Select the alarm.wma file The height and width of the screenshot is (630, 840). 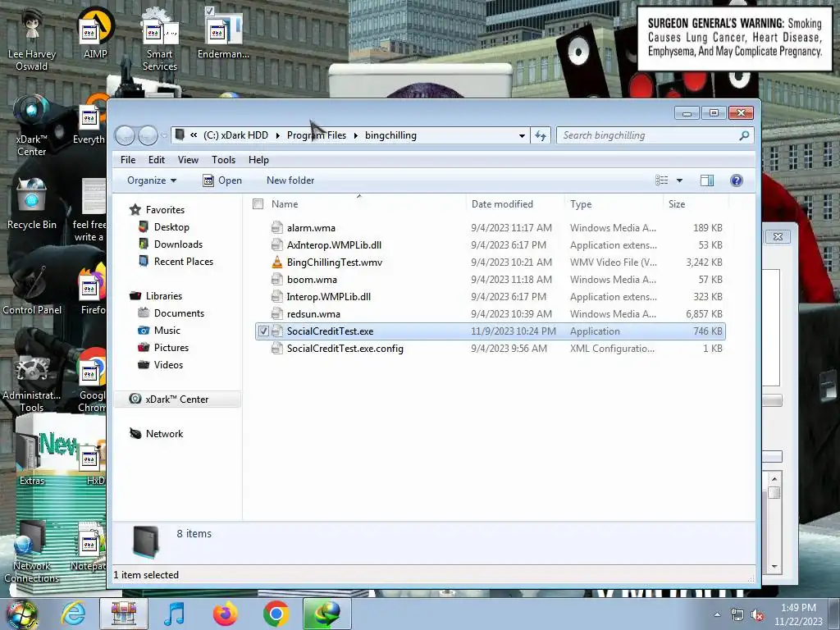tap(491, 228)
